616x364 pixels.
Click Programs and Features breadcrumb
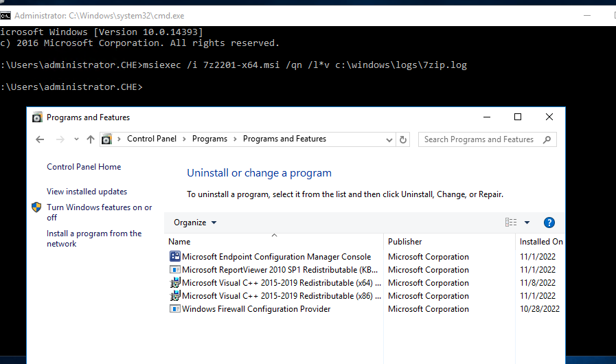[x=284, y=139]
